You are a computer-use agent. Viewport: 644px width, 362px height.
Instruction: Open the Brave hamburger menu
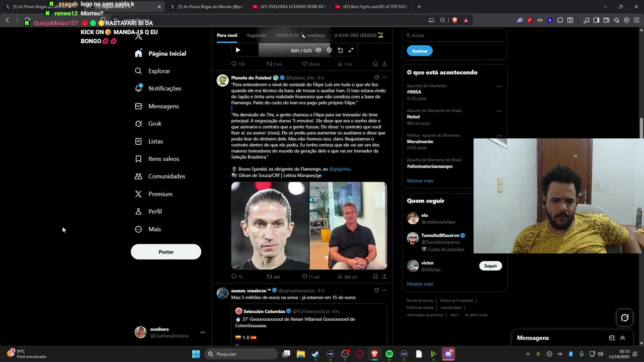pyautogui.click(x=636, y=20)
